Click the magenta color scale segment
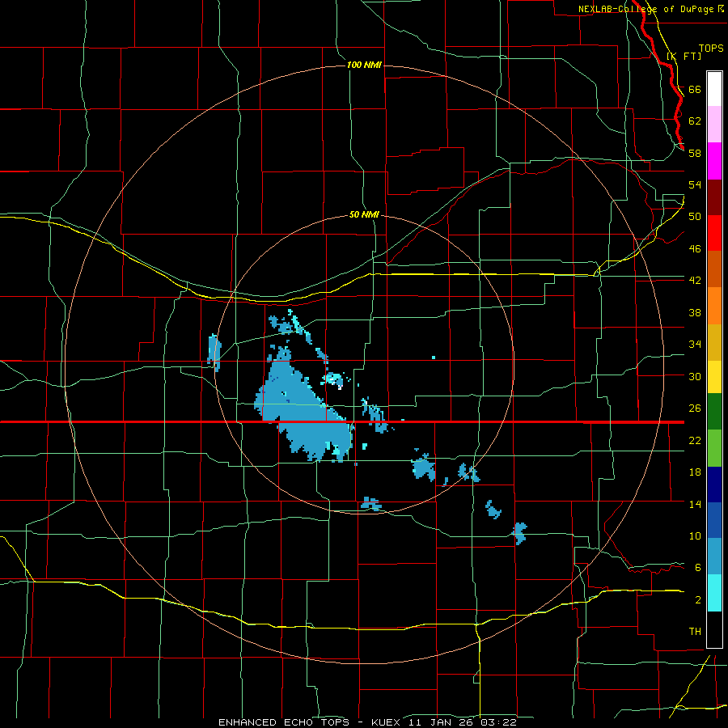This screenshot has height=728, width=728. [x=714, y=161]
